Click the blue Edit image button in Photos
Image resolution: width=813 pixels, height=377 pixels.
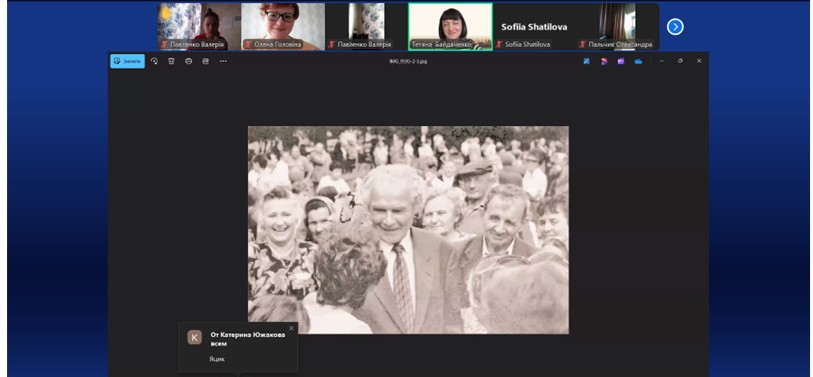tap(128, 61)
